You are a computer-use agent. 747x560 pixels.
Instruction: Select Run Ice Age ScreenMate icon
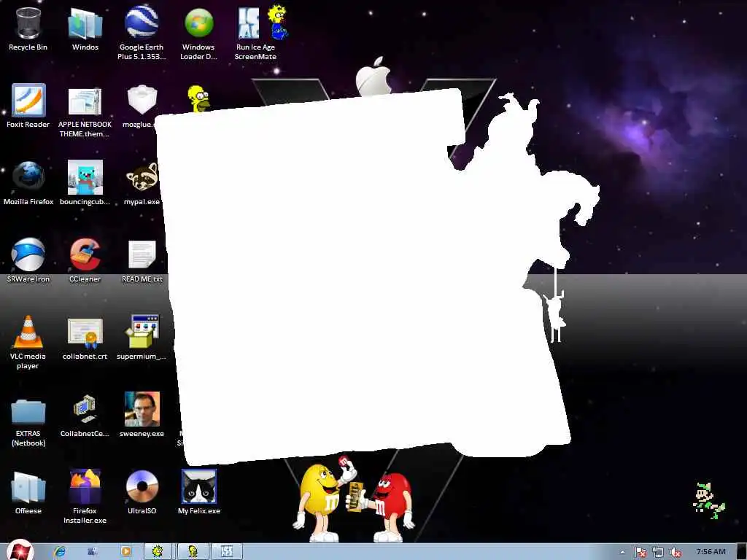pyautogui.click(x=255, y=34)
